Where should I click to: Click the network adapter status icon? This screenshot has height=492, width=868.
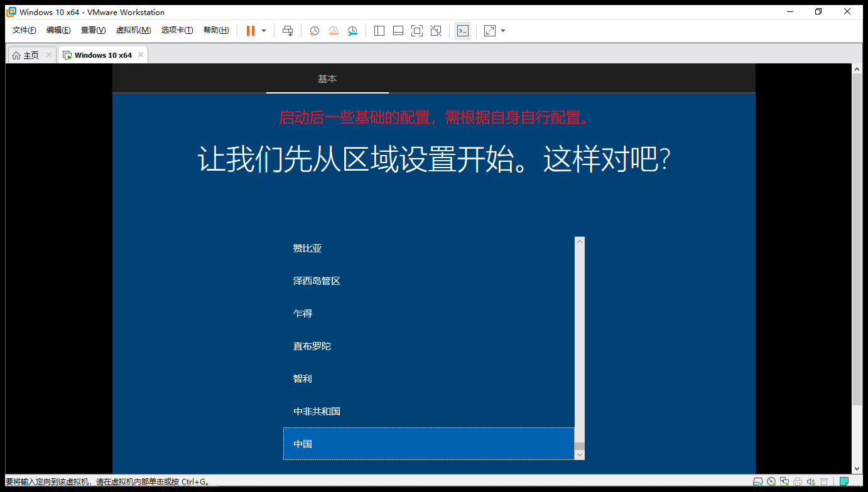(784, 482)
